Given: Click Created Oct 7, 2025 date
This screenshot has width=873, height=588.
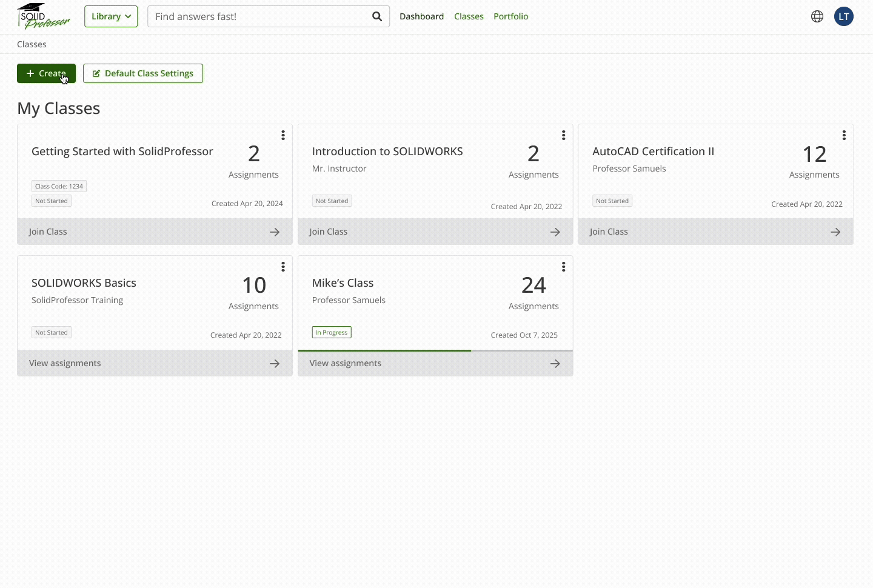Looking at the screenshot, I should (x=524, y=335).
